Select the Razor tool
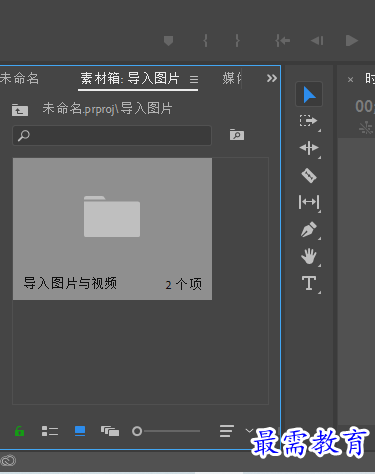 tap(309, 175)
